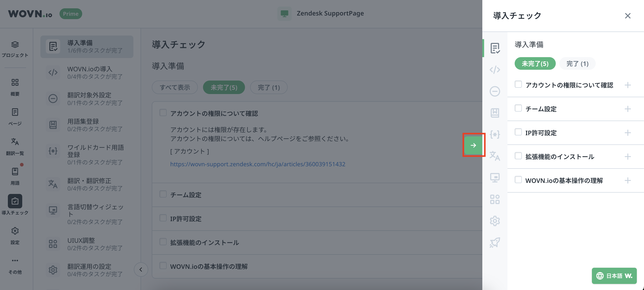Switch to 完了 (1) tab in panel
The image size is (644, 290).
(577, 64)
